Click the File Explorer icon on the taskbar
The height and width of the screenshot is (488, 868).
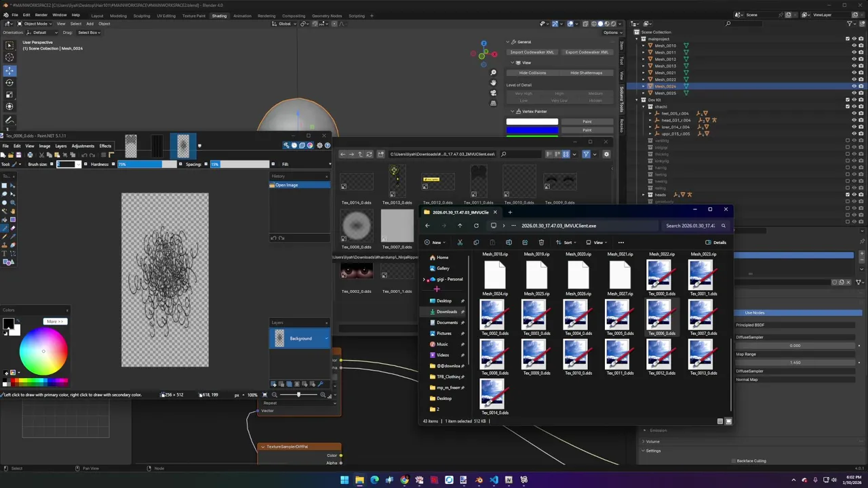click(x=359, y=480)
